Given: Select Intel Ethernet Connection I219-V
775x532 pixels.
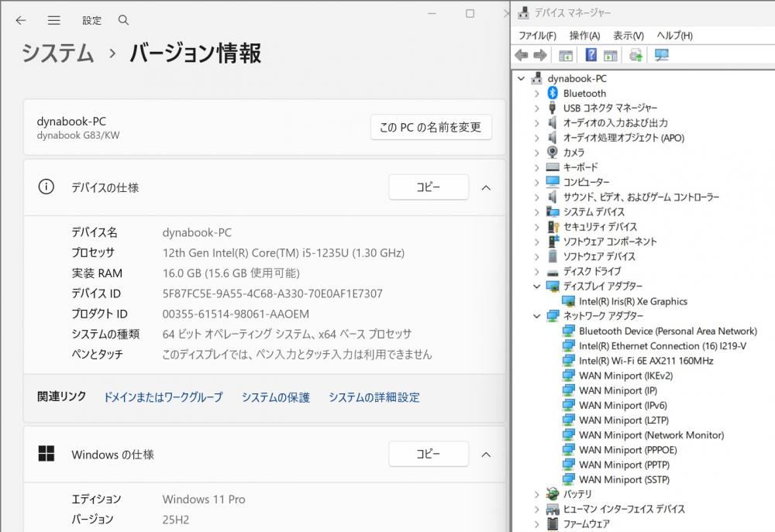Looking at the screenshot, I should tap(663, 346).
